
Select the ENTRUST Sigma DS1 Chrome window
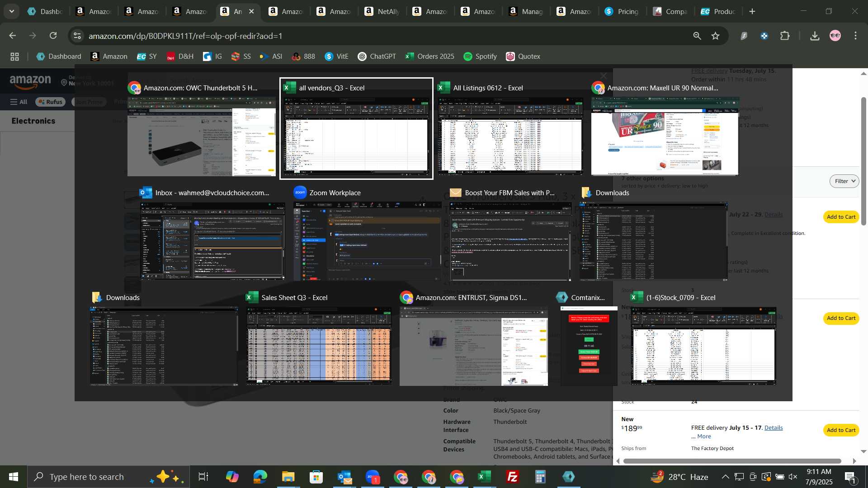[473, 338]
